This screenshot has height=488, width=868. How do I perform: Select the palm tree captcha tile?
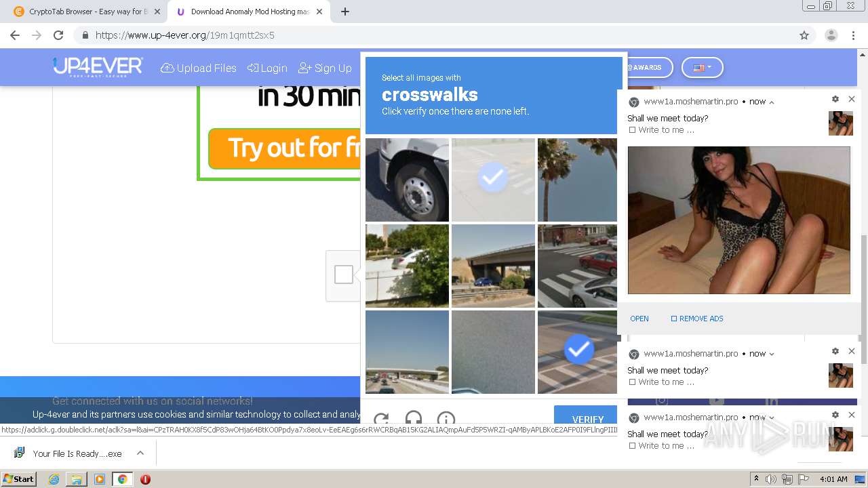tap(577, 180)
